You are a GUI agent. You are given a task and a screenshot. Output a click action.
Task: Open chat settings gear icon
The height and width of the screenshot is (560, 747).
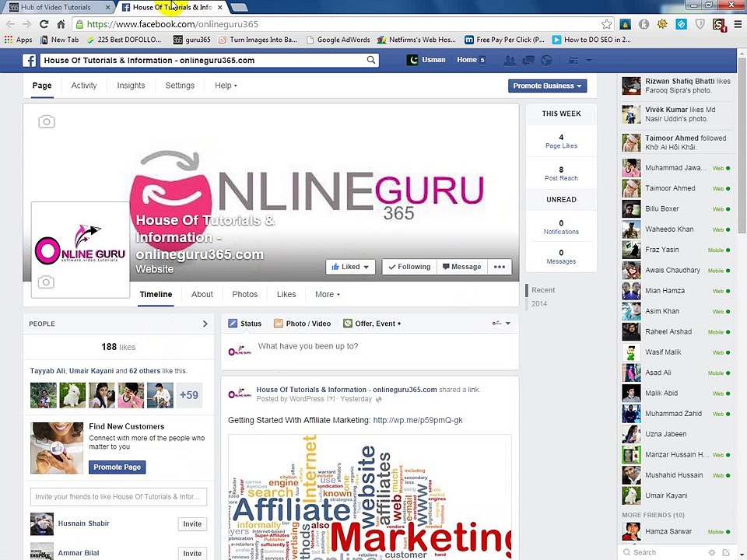point(712,552)
